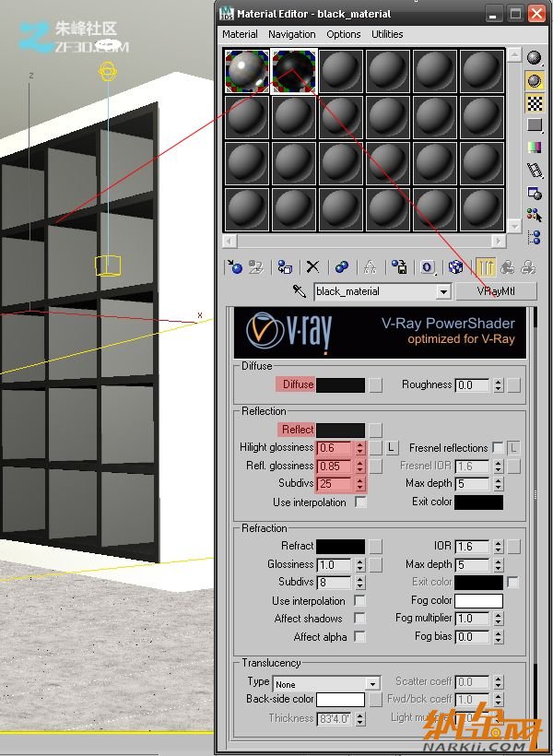553x756 pixels.
Task: Click the Make Material Copy icon
Action: click(342, 266)
